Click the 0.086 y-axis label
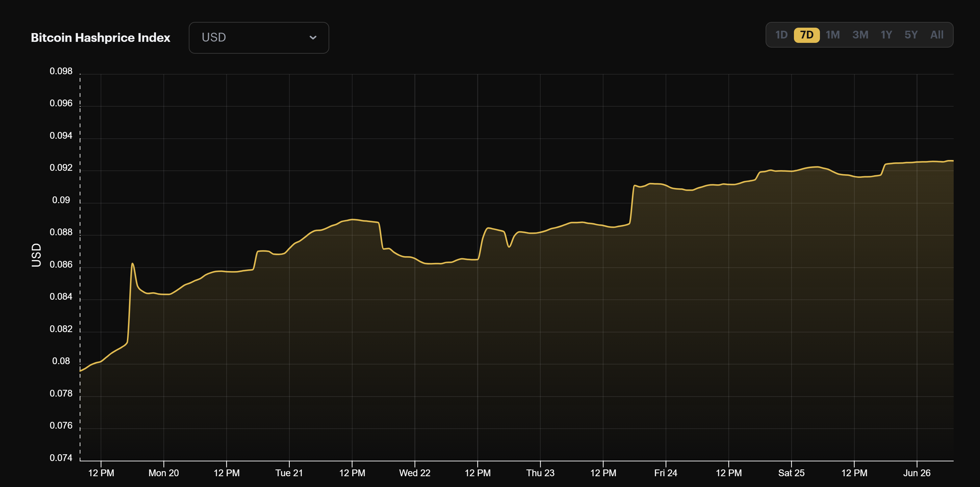 coord(61,264)
